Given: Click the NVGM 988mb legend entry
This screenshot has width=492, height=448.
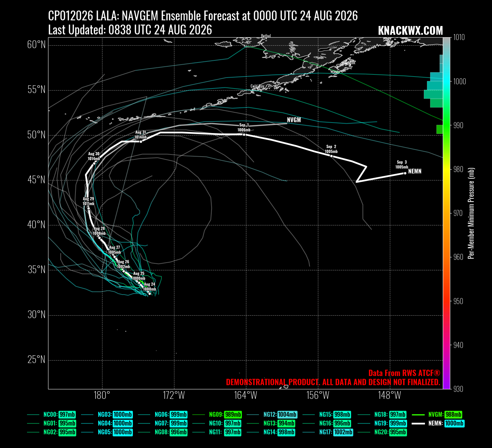Looking at the screenshot, I should [437, 415].
